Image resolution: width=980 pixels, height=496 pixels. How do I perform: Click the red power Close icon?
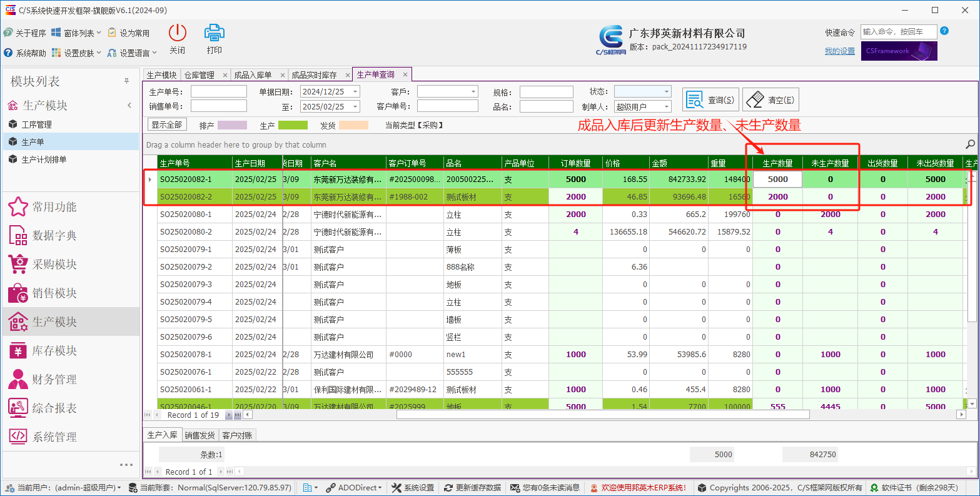(178, 33)
